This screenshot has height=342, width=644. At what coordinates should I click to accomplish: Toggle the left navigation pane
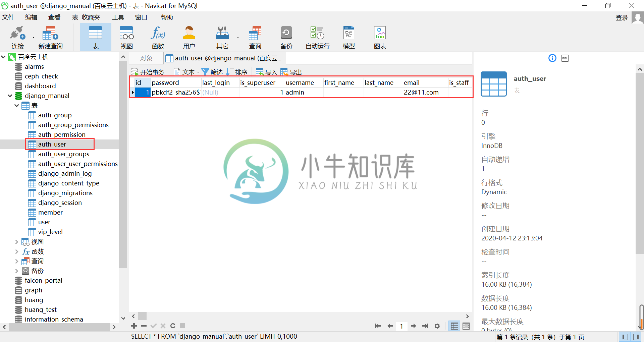pyautogui.click(x=625, y=337)
